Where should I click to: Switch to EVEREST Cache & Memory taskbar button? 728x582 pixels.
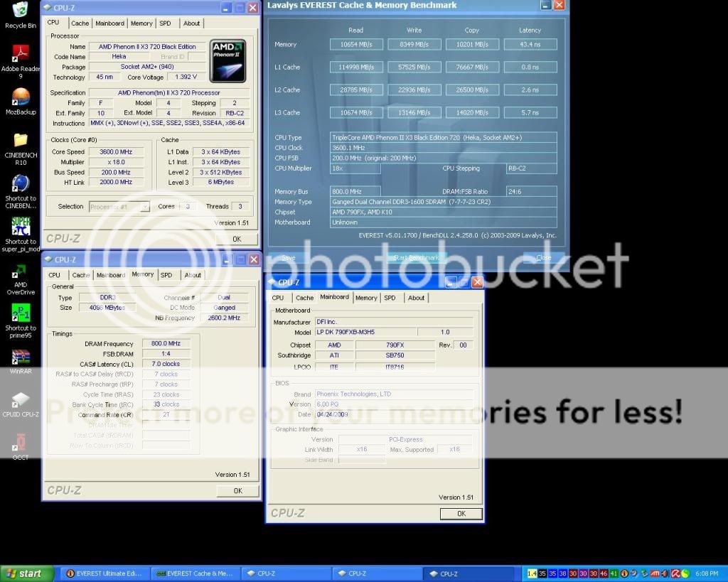click(196, 573)
